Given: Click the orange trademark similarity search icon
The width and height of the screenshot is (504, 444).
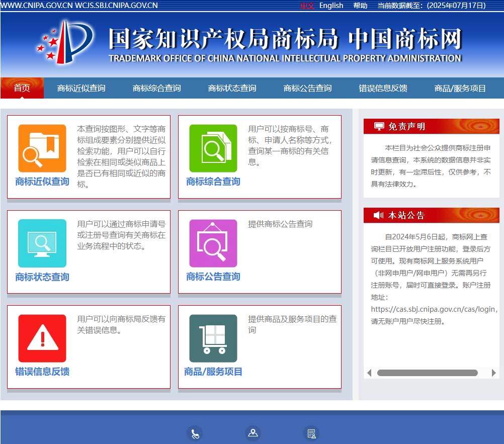Looking at the screenshot, I should tap(42, 148).
